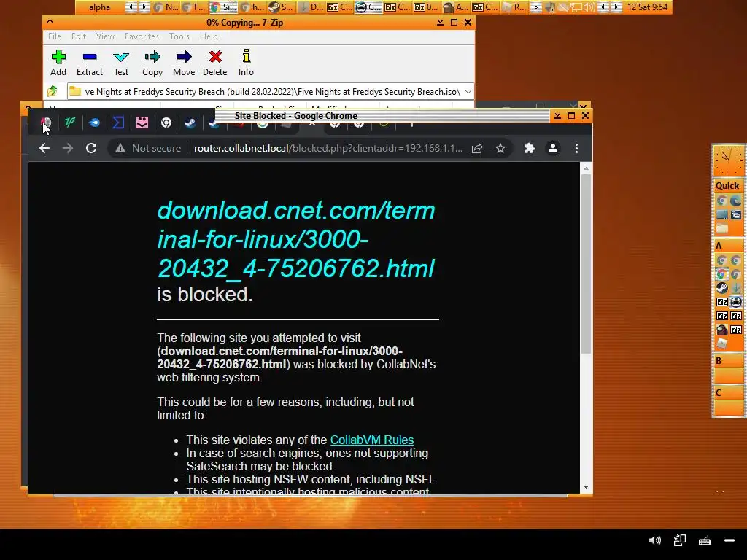
Task: Select the sigma icon Chrome tab
Action: point(118,122)
